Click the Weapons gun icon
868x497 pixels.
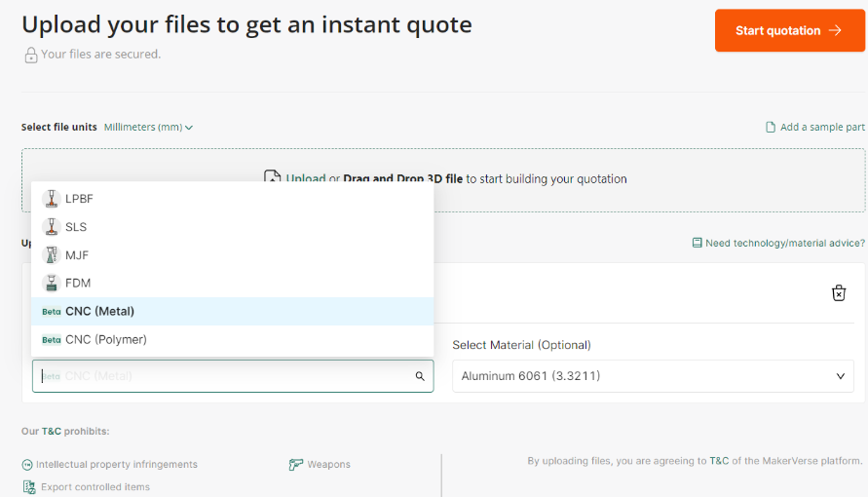(x=295, y=464)
